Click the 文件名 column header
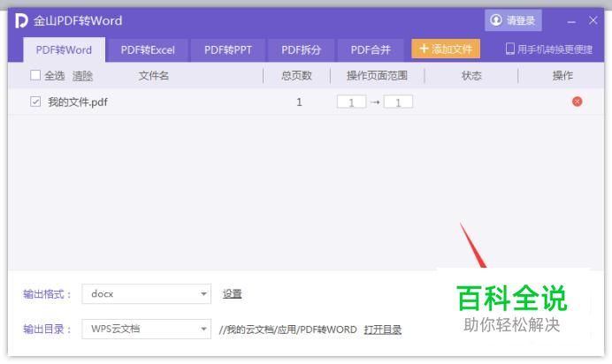 tap(154, 76)
